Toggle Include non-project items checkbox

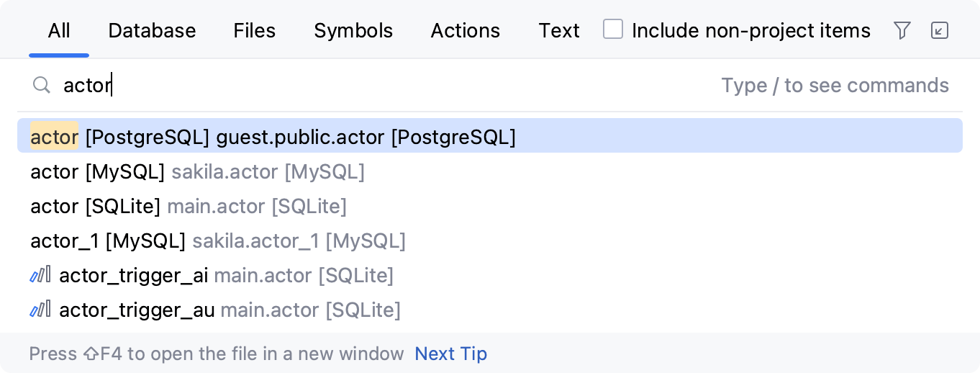click(x=613, y=30)
